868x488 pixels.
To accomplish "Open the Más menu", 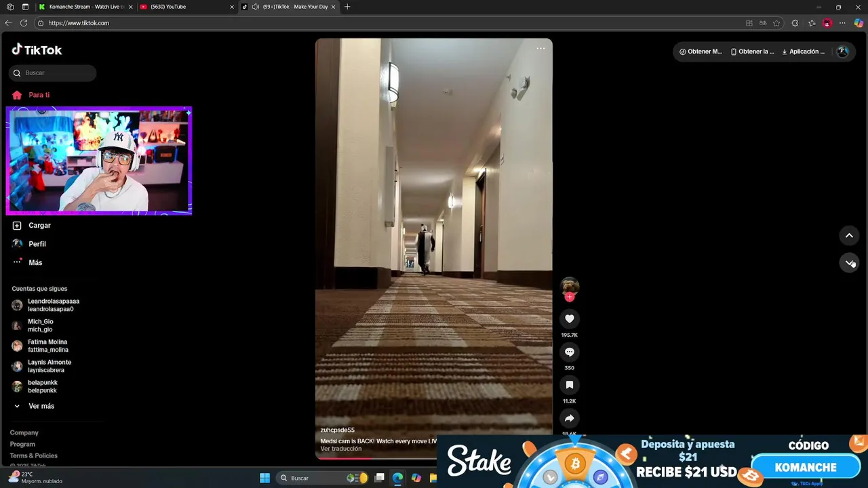I will click(28, 262).
